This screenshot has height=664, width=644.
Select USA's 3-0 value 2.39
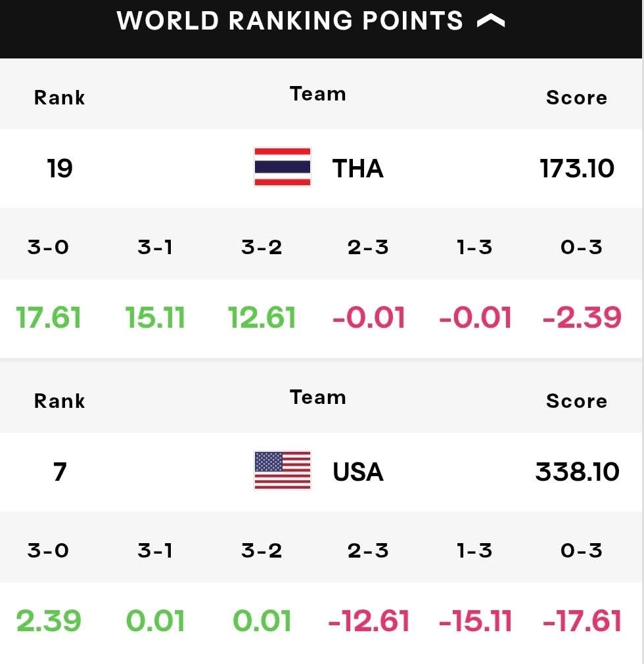click(49, 621)
